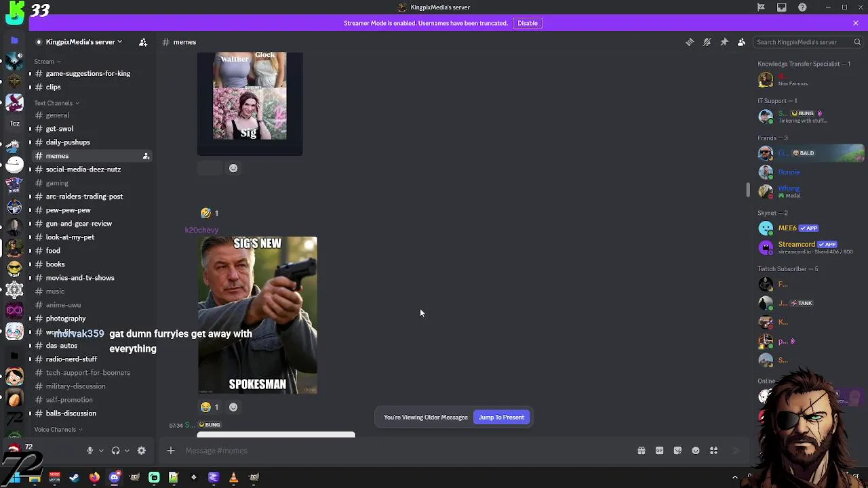Open the balls-discussion channel
868x488 pixels.
point(71,413)
